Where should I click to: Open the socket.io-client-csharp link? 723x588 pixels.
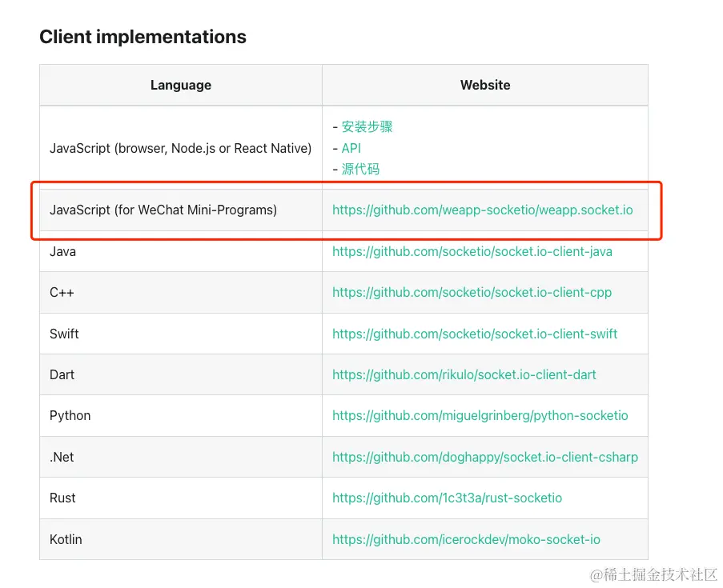[485, 457]
